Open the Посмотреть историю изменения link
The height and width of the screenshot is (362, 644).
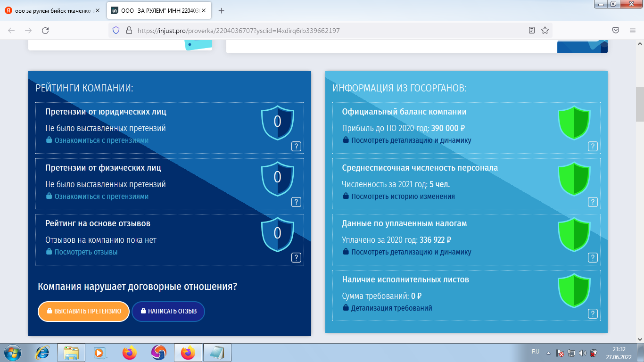(x=403, y=197)
